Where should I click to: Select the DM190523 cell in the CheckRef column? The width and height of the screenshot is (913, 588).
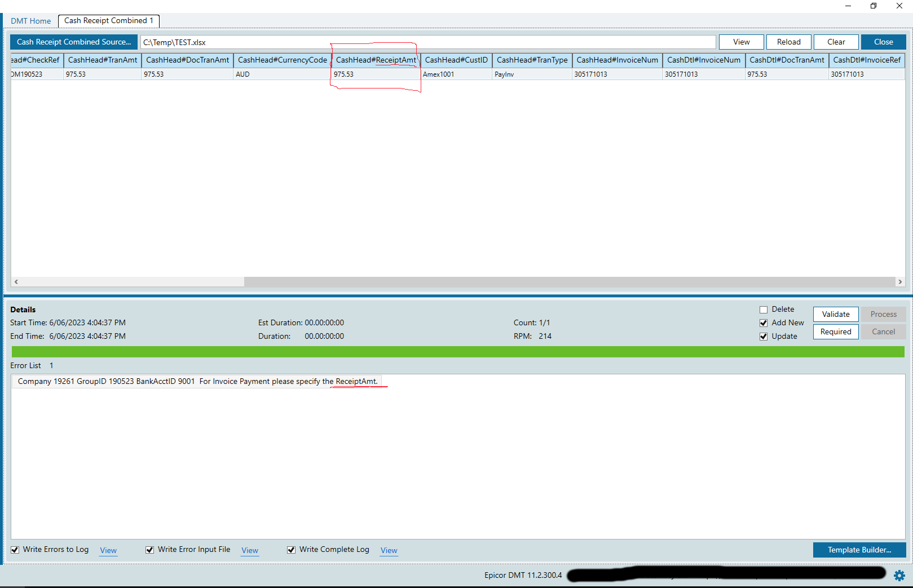[37, 74]
